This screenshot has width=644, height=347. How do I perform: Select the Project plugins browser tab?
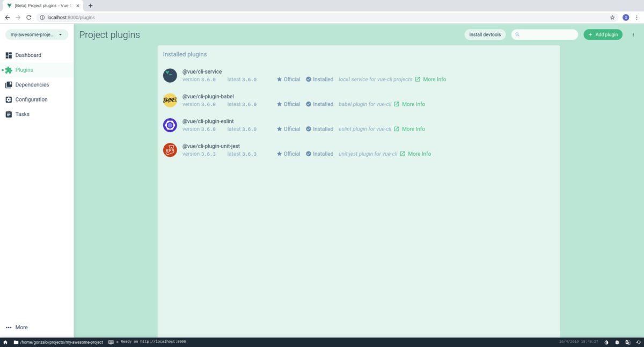tap(43, 5)
